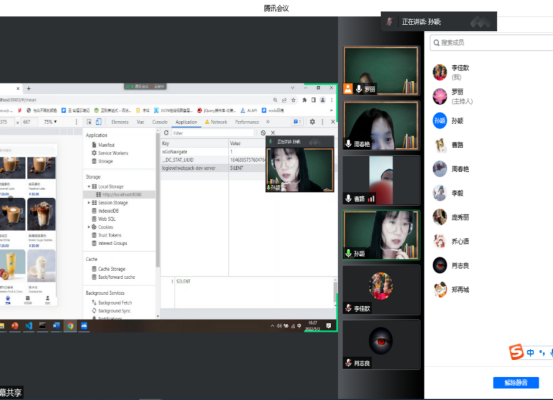Switch to the Vue tab

pyautogui.click(x=140, y=122)
